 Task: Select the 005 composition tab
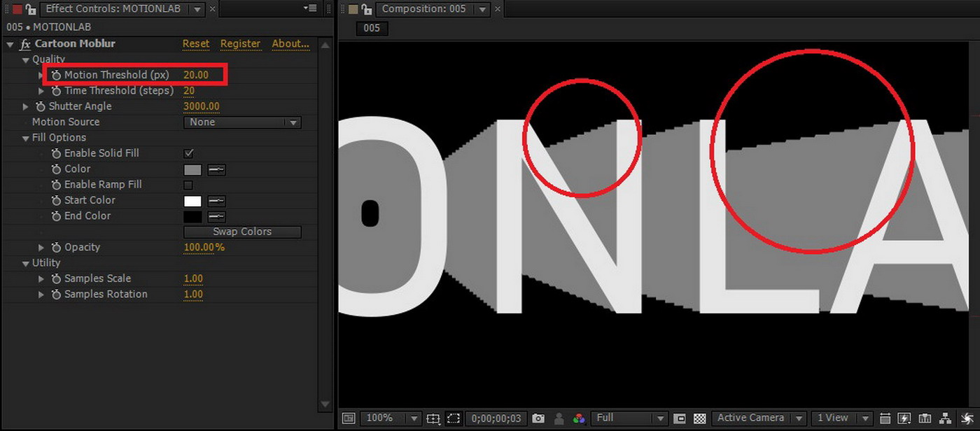pyautogui.click(x=372, y=28)
